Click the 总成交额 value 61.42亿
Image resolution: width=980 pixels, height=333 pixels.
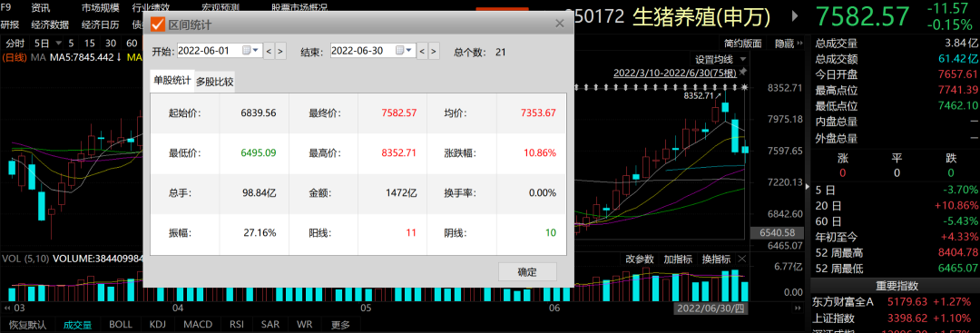click(x=958, y=59)
